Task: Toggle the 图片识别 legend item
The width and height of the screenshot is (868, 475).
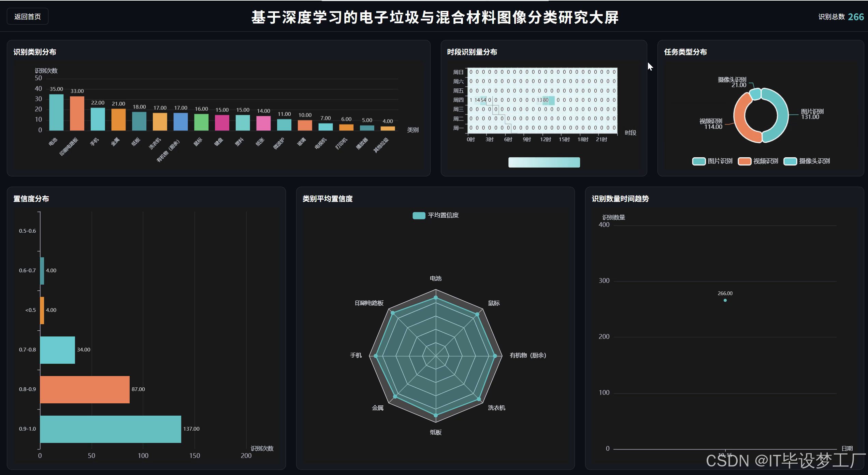Action: 712,161
